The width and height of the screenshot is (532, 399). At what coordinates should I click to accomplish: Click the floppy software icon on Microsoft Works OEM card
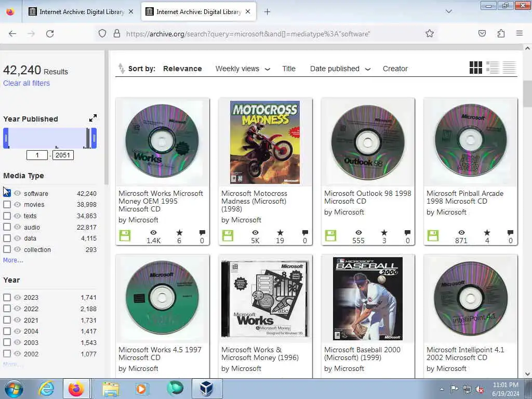125,236
